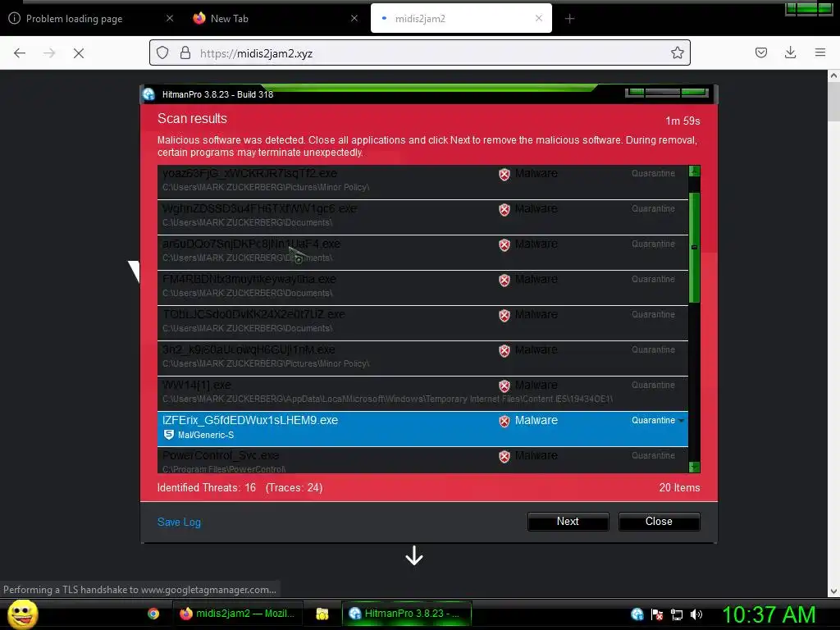Select TObLJCSdo0DvKK24X2e0t7UZ.exe file name
840x630 pixels.
click(253, 314)
